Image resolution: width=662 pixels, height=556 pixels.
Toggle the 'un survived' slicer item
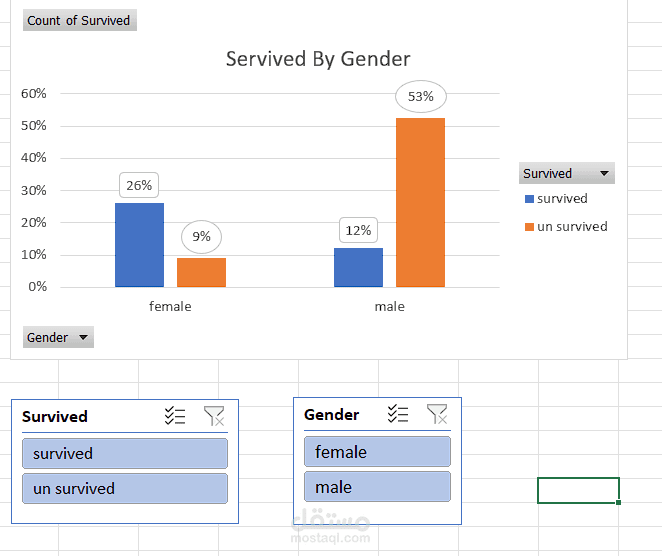125,489
